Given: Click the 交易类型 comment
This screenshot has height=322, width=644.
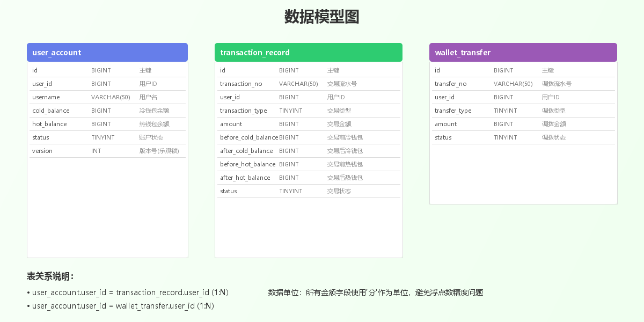Looking at the screenshot, I should click(339, 111).
